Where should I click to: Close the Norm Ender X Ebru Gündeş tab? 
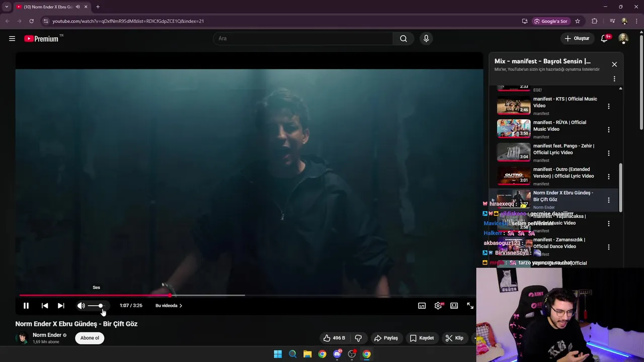tap(86, 7)
